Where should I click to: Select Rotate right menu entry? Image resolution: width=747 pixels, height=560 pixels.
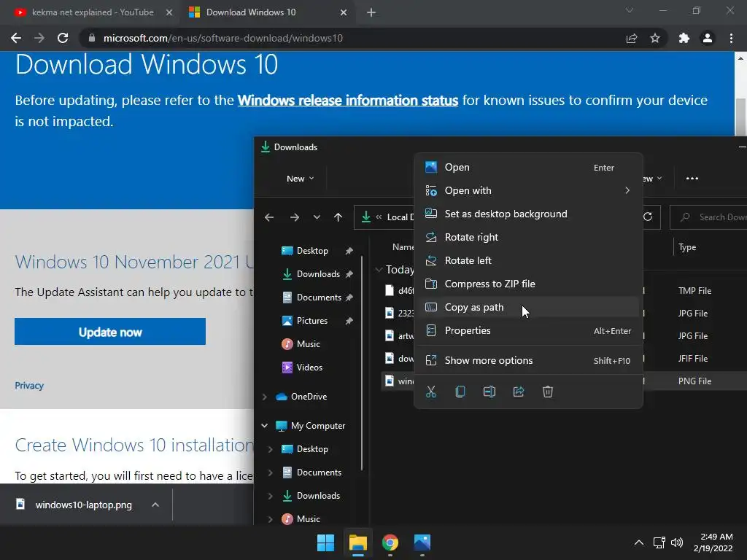click(x=528, y=237)
